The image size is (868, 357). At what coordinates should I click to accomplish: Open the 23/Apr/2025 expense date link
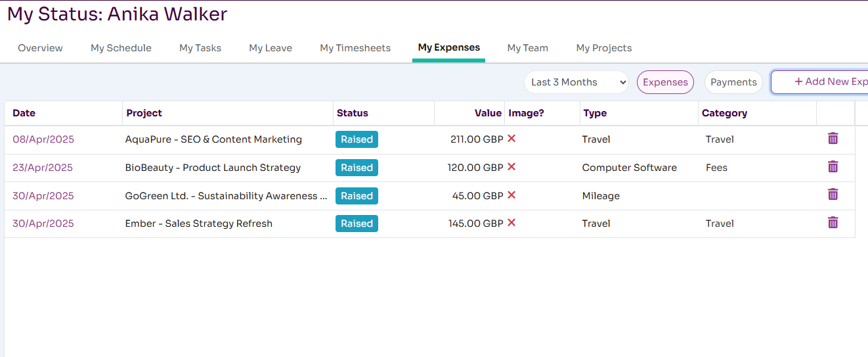[43, 168]
